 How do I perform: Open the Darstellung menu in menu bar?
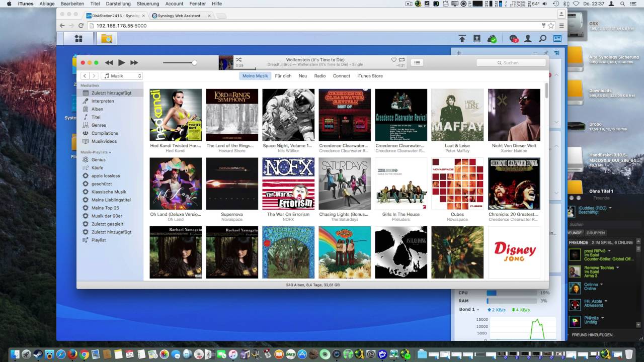tap(118, 4)
